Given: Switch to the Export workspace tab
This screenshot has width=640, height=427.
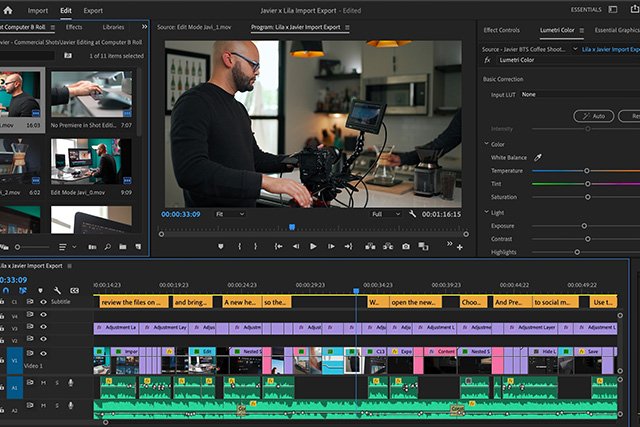Looking at the screenshot, I should coord(93,10).
